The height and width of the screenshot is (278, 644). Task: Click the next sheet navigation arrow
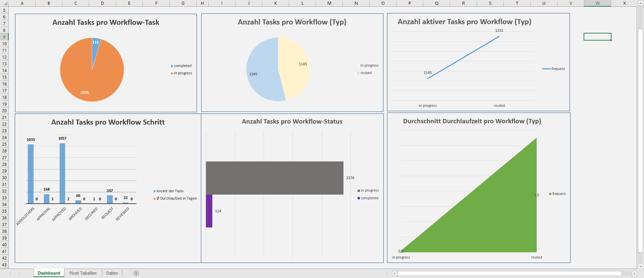(19, 273)
